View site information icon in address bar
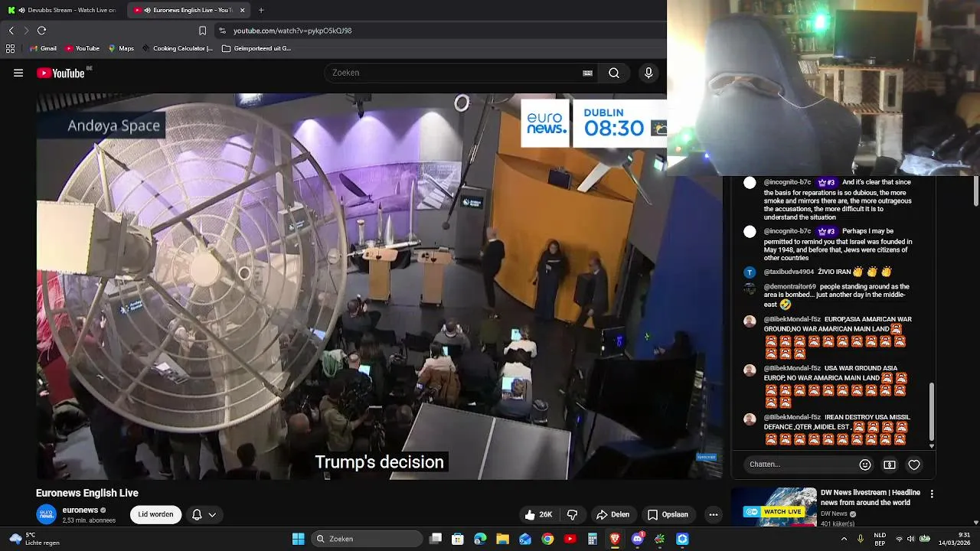 tap(222, 31)
